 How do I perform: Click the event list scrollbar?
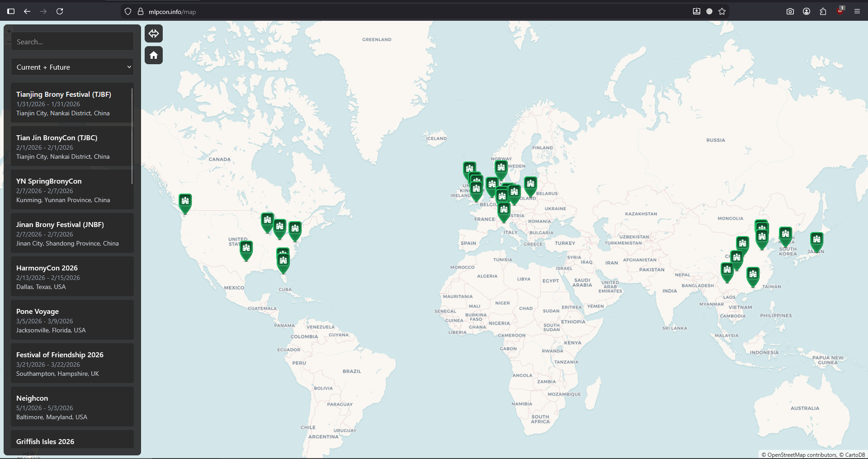tap(132, 136)
